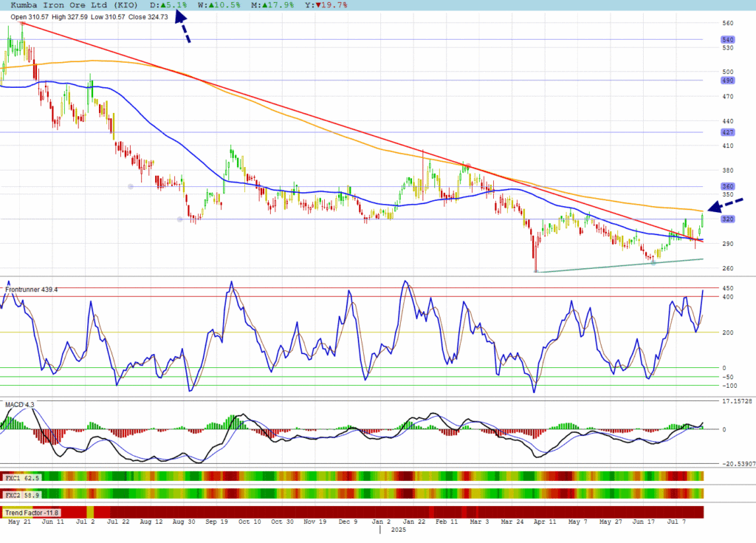756x543 pixels.
Task: Click the Jun 17 date label
Action: 643,522
